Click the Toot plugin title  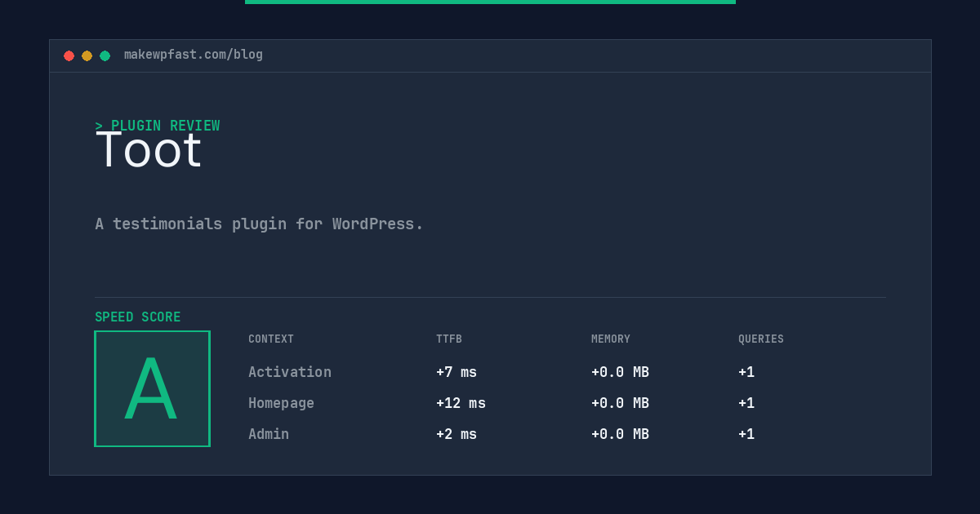[x=149, y=150]
